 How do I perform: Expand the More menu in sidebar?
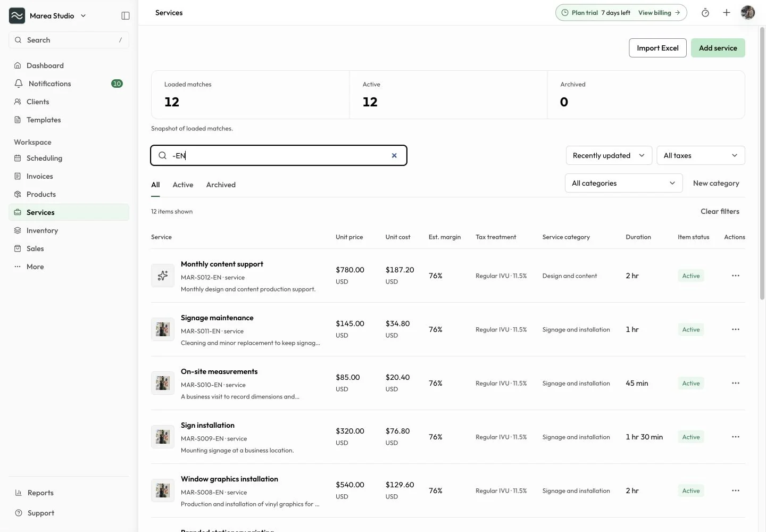pyautogui.click(x=69, y=267)
